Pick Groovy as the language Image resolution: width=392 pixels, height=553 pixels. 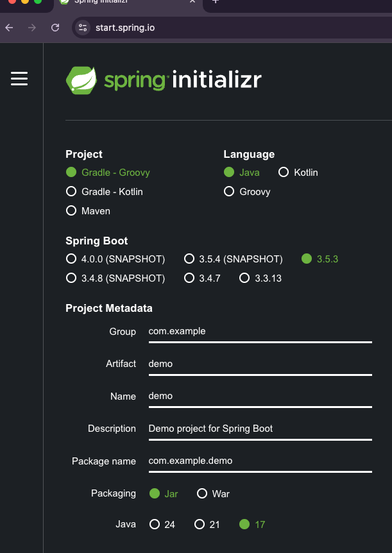[x=247, y=192]
